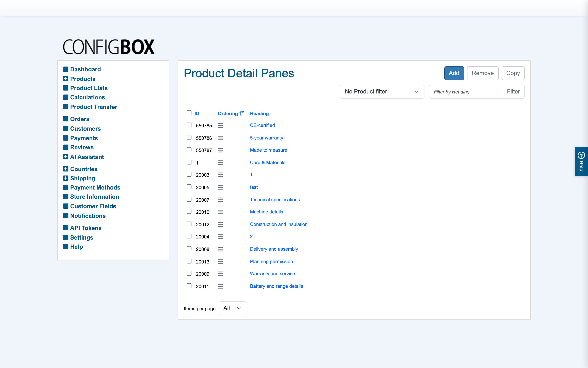Open the Items per page dropdown
The height and width of the screenshot is (368, 588).
point(232,308)
